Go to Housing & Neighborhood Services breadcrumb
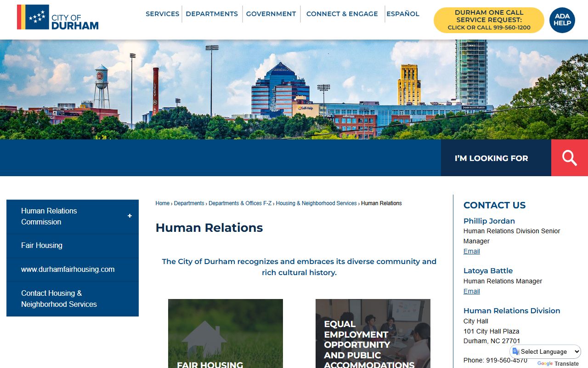588x368 pixels. coord(316,203)
